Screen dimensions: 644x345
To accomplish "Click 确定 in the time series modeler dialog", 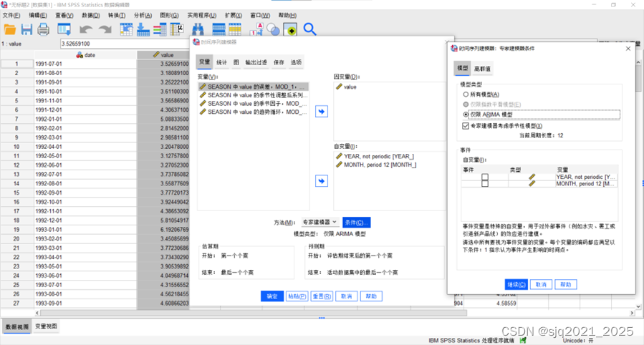I will pos(272,296).
